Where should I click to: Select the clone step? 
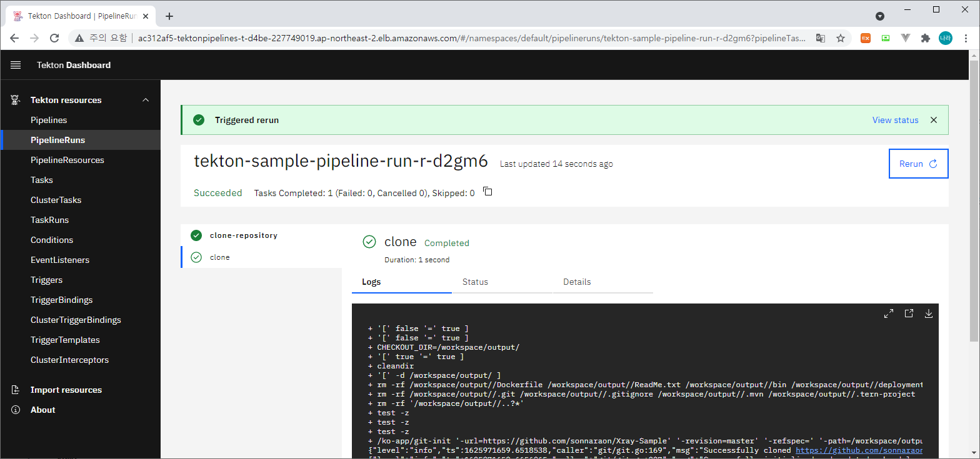[x=261, y=257]
